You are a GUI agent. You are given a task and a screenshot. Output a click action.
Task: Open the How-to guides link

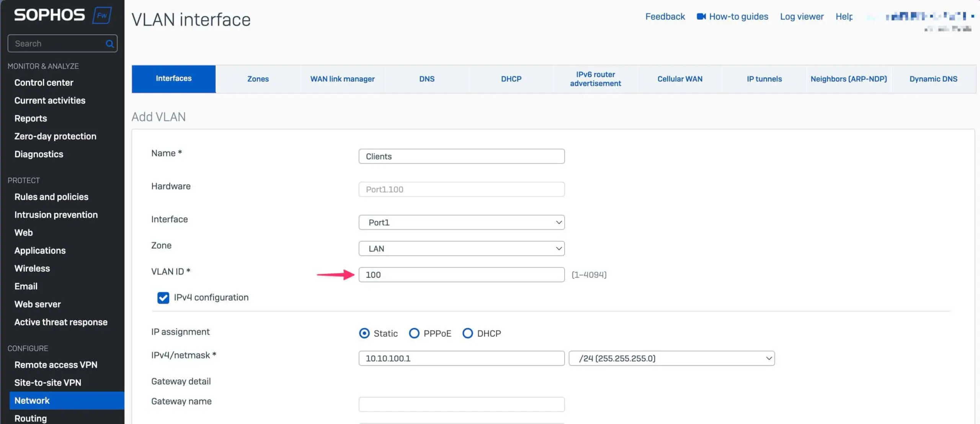click(738, 16)
